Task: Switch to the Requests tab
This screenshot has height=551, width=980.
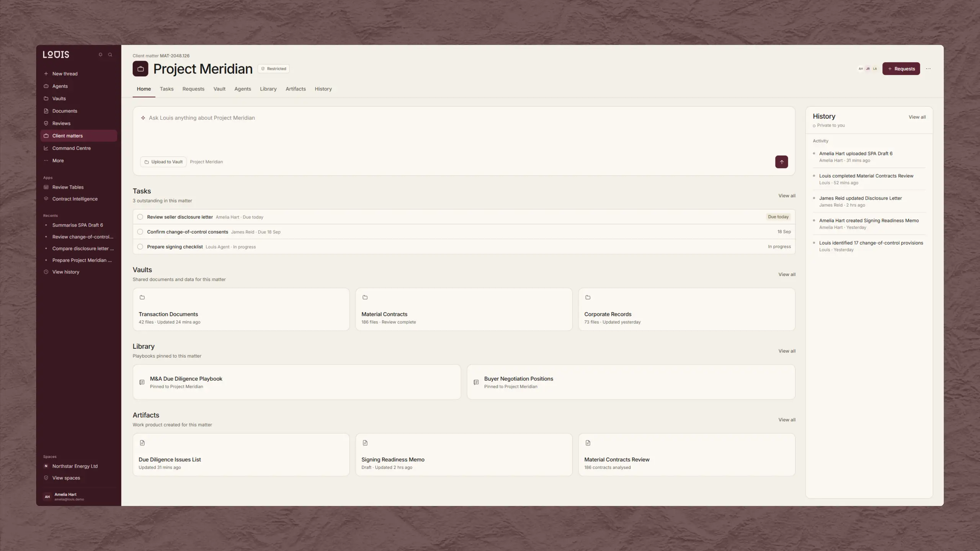Action: pos(193,89)
